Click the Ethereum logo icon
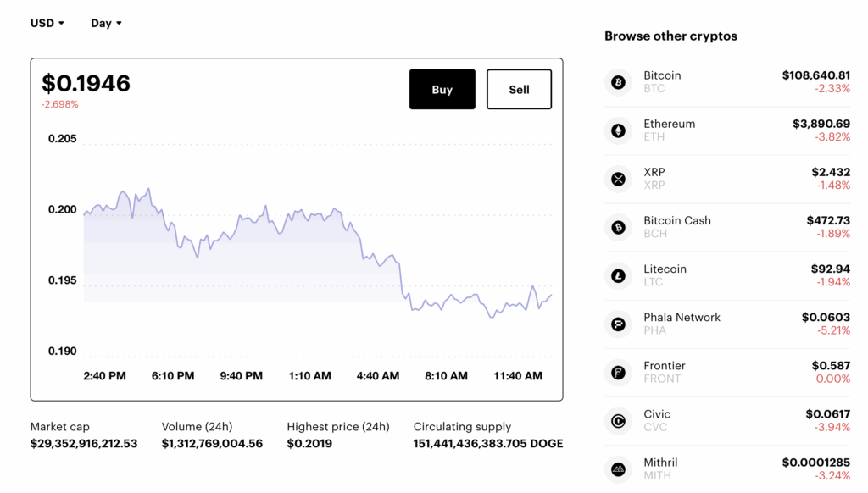 [x=618, y=130]
